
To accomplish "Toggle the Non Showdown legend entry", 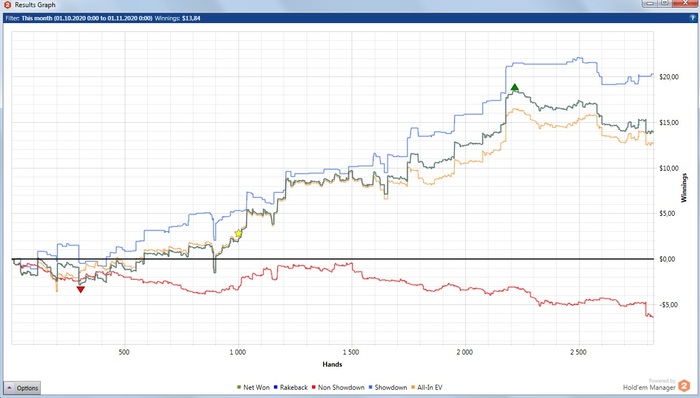I will tap(338, 387).
